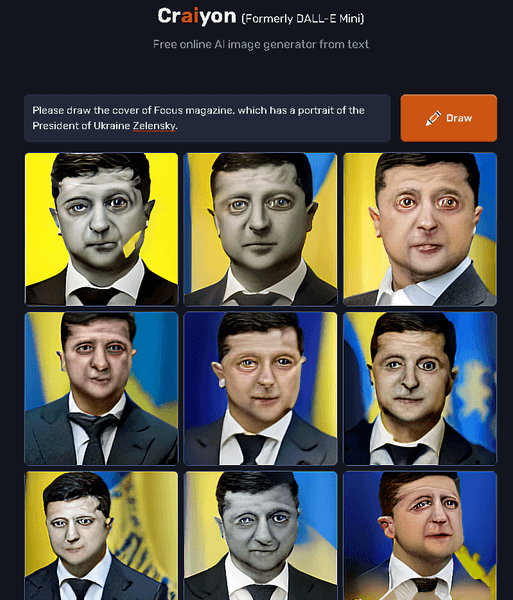513x600 pixels.
Task: Open bottom-middle grayscale portrait with blue eyes
Action: (261, 536)
